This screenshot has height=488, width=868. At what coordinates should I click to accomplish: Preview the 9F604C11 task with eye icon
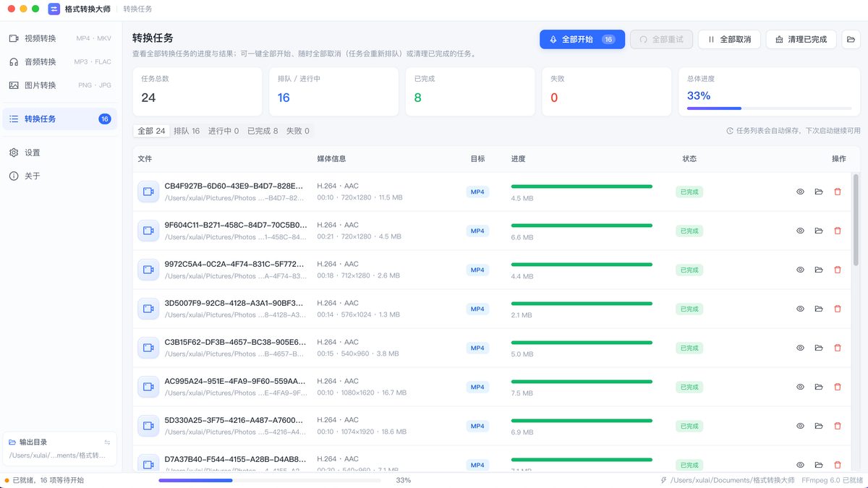point(800,231)
